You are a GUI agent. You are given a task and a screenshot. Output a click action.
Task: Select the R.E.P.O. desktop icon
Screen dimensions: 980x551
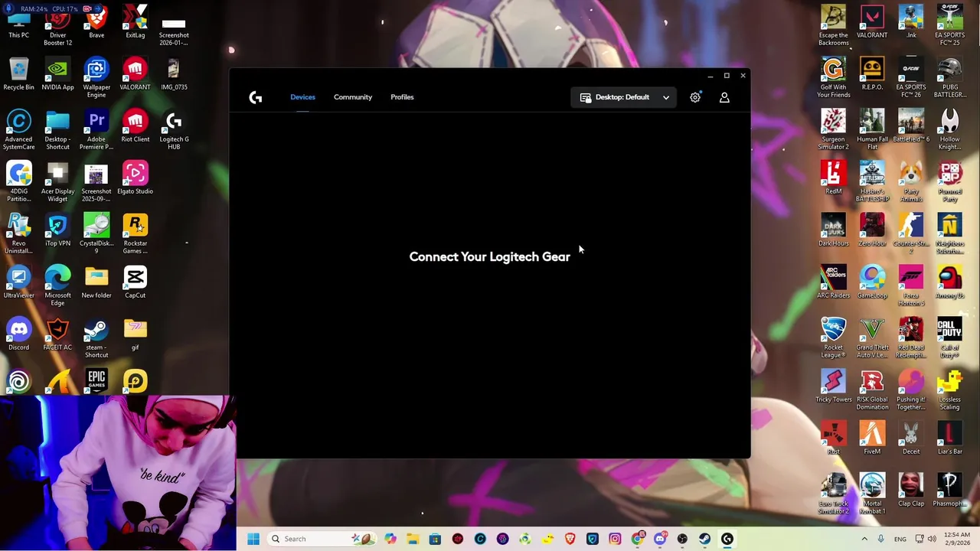point(872,74)
